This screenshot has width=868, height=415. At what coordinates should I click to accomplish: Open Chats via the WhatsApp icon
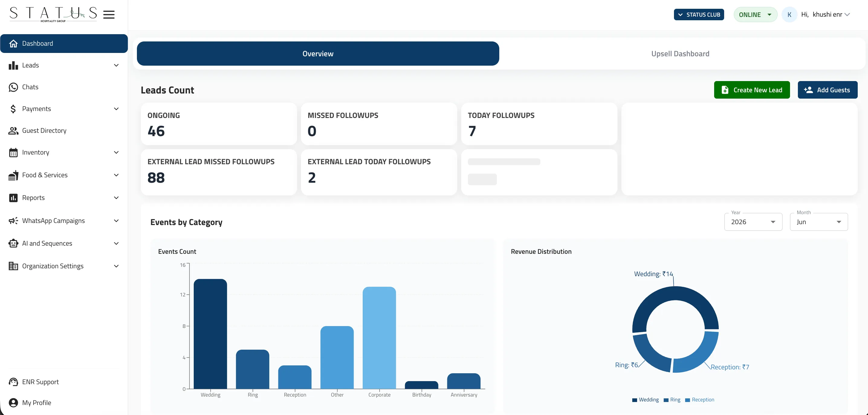tap(13, 87)
